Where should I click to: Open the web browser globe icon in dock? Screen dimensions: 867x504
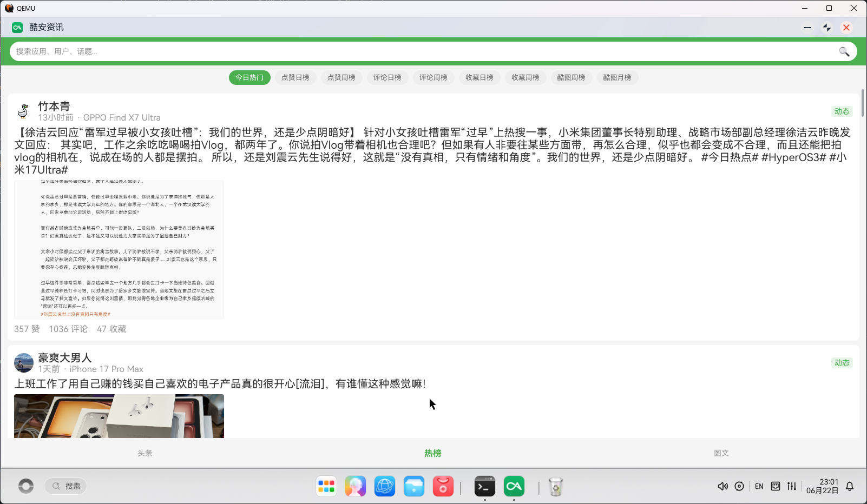click(385, 487)
